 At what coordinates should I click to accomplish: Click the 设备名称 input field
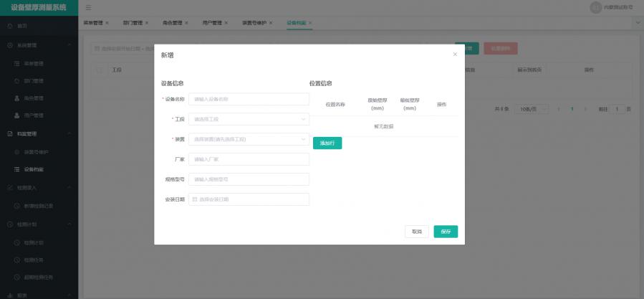[249, 99]
